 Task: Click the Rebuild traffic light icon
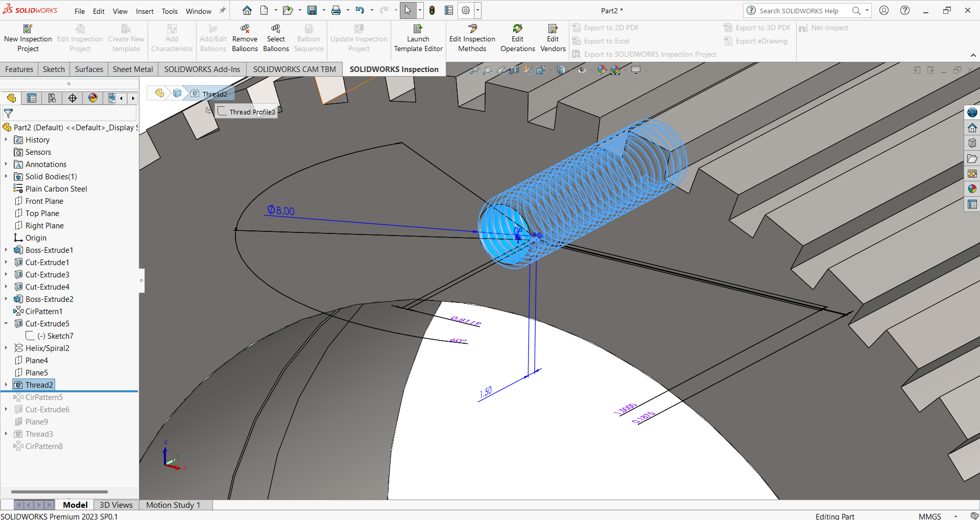coord(432,10)
